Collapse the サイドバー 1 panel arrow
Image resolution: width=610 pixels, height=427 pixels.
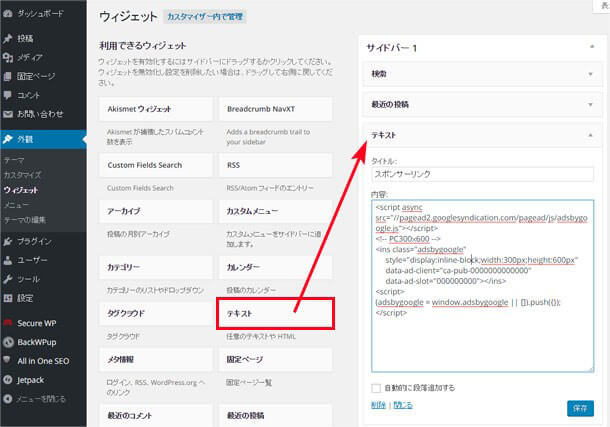(x=592, y=47)
